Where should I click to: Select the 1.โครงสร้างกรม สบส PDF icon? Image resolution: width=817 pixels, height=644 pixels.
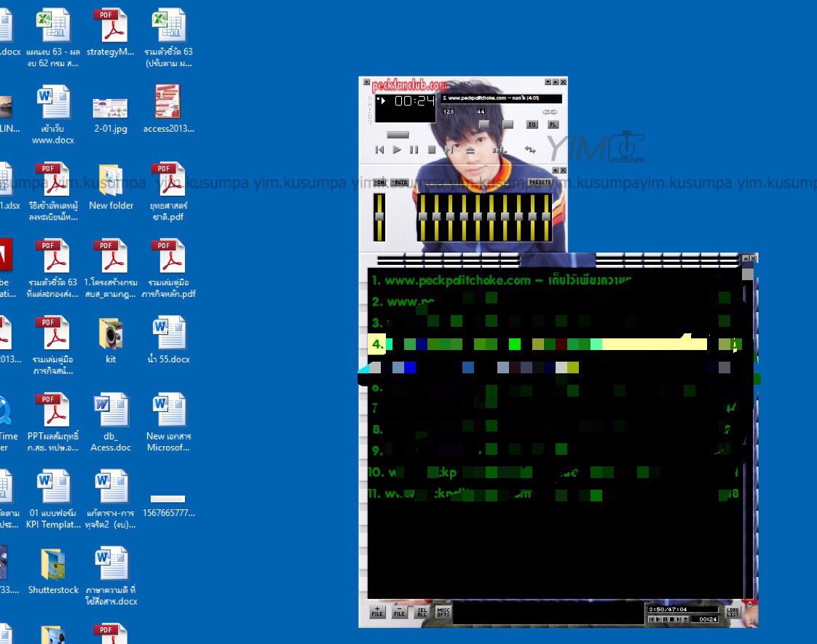click(x=111, y=268)
